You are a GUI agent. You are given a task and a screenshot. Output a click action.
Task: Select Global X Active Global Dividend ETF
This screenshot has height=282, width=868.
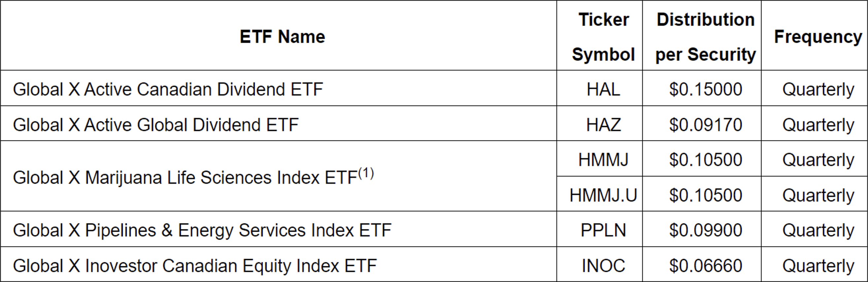[x=156, y=125]
